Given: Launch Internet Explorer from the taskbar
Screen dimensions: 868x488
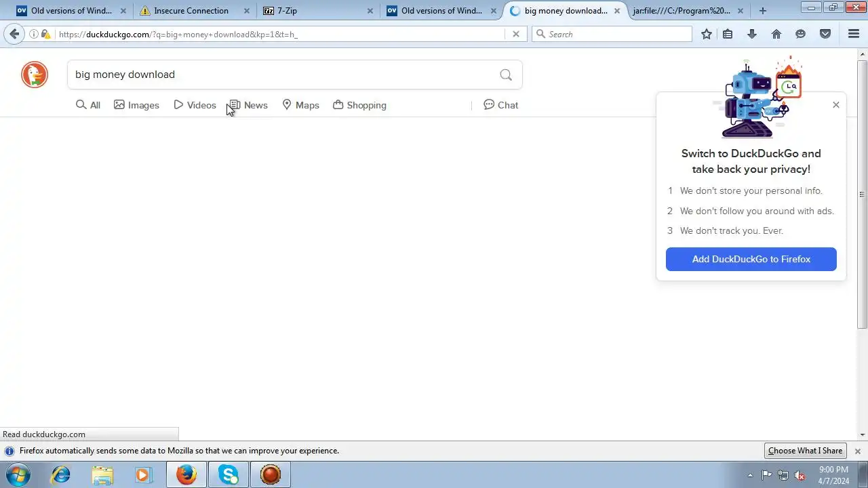Looking at the screenshot, I should (x=61, y=475).
